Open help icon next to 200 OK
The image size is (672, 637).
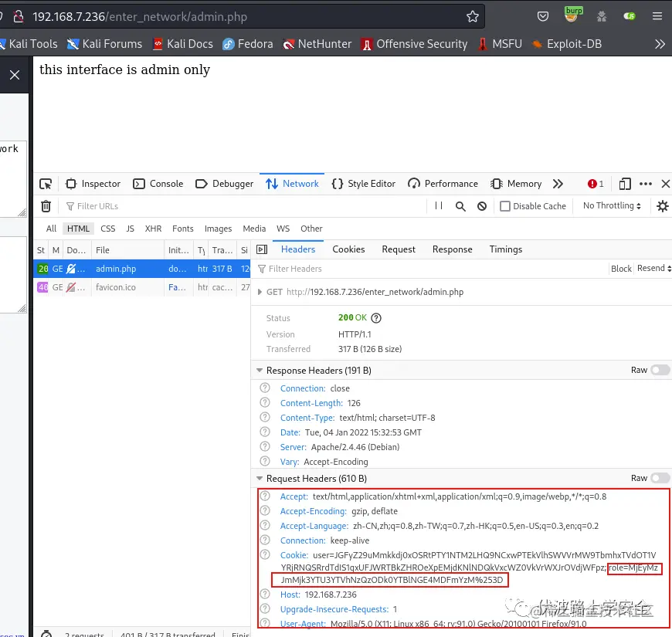pos(376,318)
